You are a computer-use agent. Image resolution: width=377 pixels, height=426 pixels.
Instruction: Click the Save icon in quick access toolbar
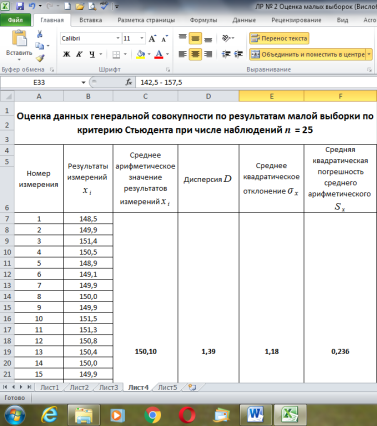coord(20,6)
